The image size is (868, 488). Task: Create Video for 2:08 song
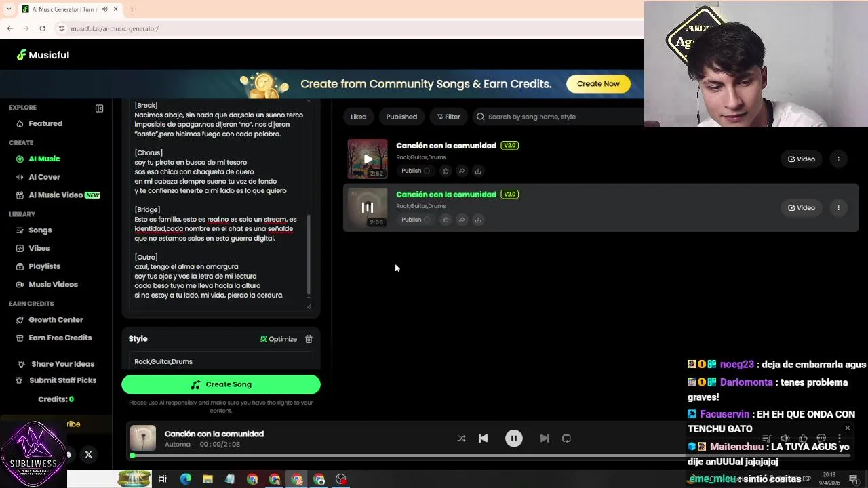[801, 208]
